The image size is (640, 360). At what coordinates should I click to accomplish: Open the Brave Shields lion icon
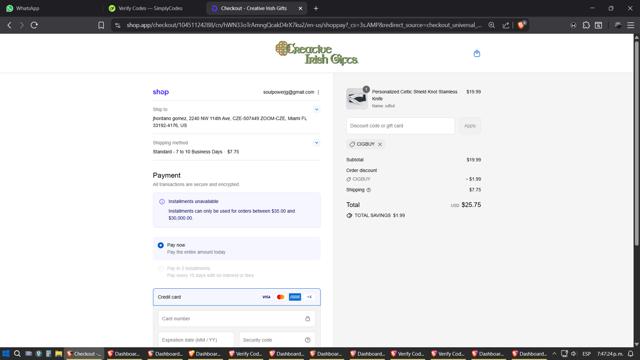521,25
